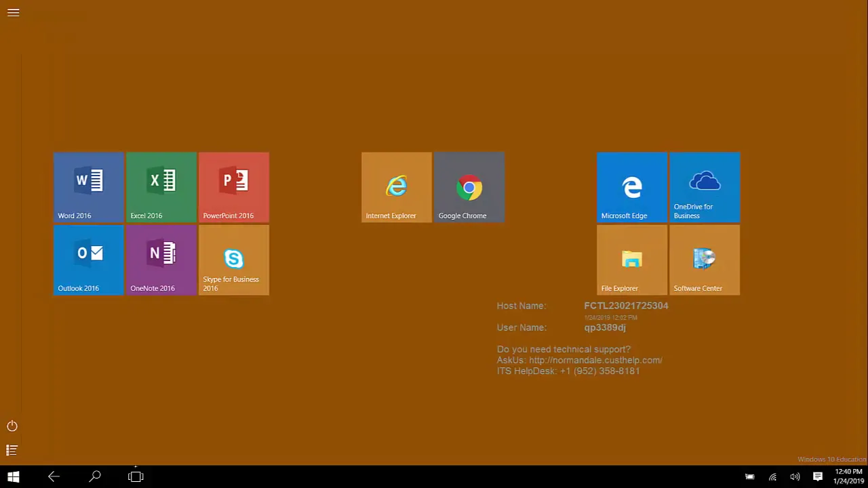This screenshot has width=868, height=488.
Task: Click the battery tray icon
Action: coord(750,476)
